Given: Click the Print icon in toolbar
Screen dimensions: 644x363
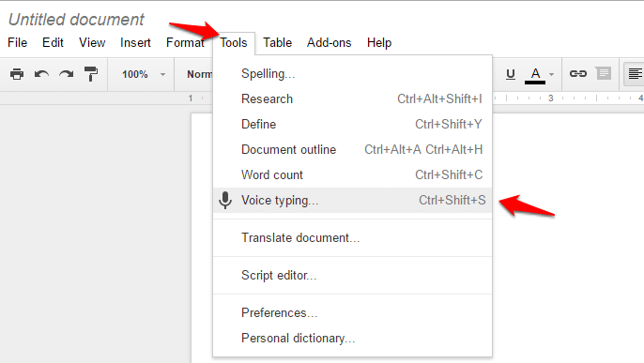Looking at the screenshot, I should (17, 74).
